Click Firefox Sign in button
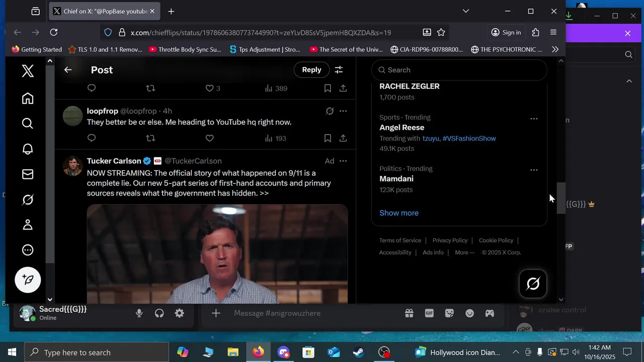The image size is (644, 362). coord(506,32)
